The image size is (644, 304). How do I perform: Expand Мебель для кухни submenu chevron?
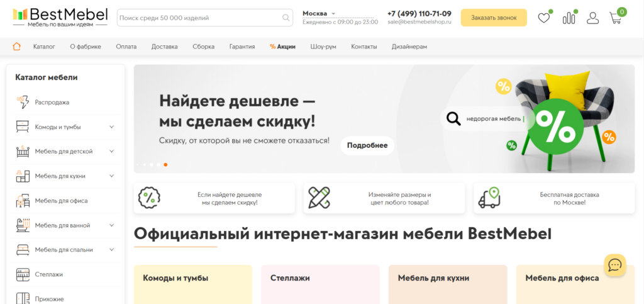(112, 176)
